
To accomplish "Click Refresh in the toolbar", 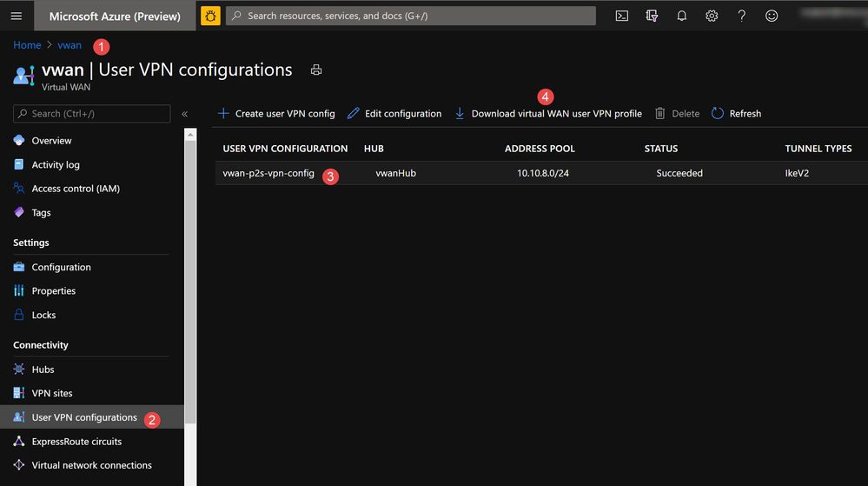I will click(736, 114).
